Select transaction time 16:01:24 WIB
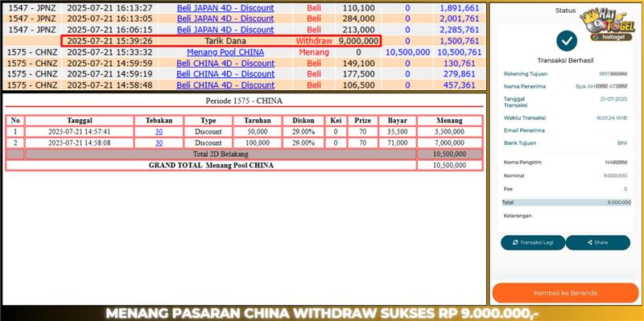The height and width of the screenshot is (321, 644). pos(612,117)
